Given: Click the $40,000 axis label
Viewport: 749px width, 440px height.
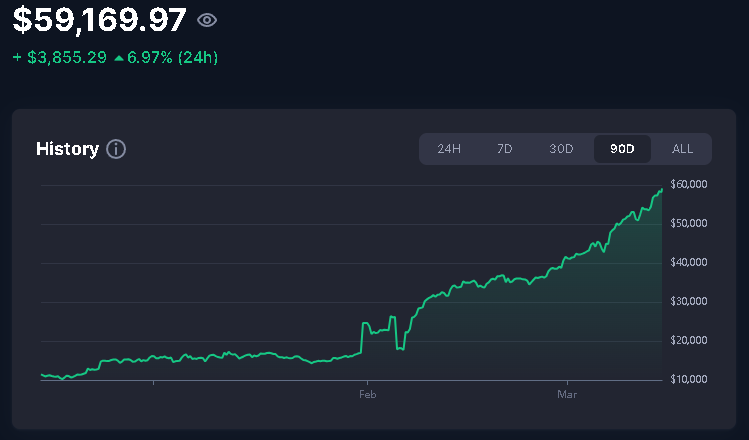Looking at the screenshot, I should [689, 262].
